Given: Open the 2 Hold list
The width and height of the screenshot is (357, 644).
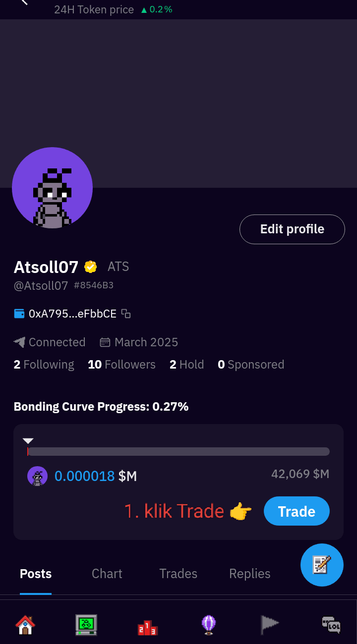Looking at the screenshot, I should coord(186,365).
